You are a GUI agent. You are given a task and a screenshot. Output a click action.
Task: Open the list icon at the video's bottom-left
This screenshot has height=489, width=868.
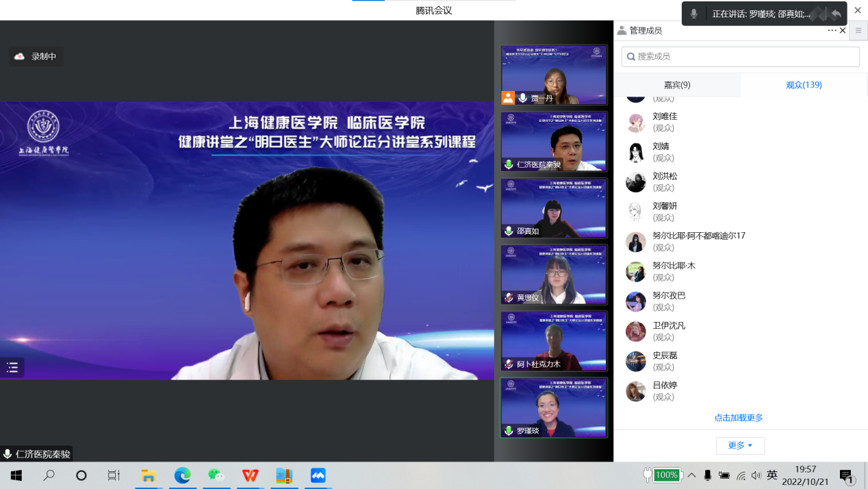(x=12, y=368)
